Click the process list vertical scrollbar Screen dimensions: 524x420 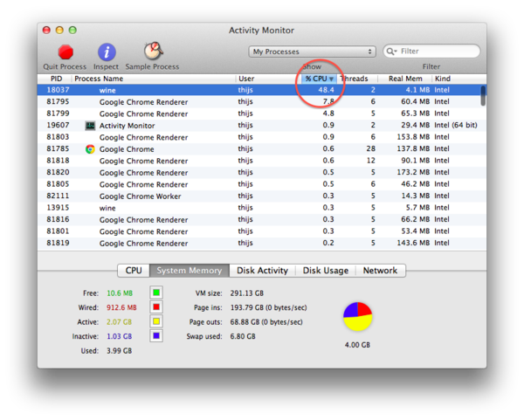click(x=483, y=96)
